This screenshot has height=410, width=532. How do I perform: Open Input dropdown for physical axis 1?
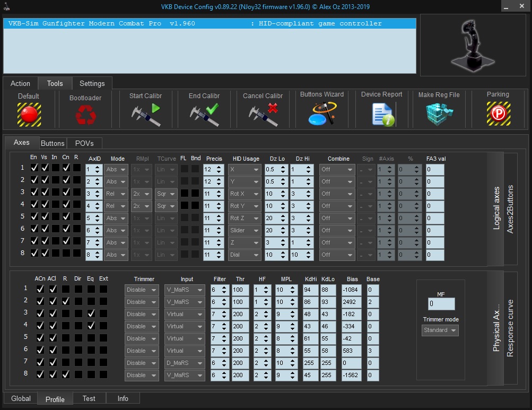185,290
